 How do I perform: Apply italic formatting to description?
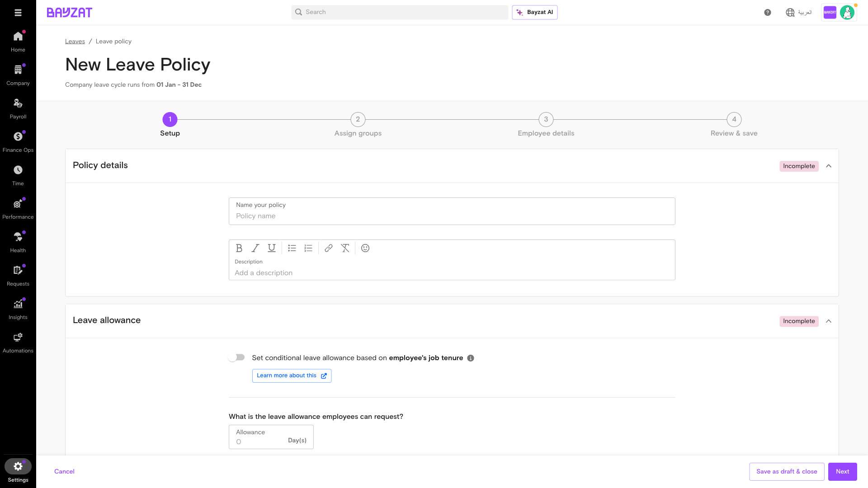pyautogui.click(x=255, y=248)
